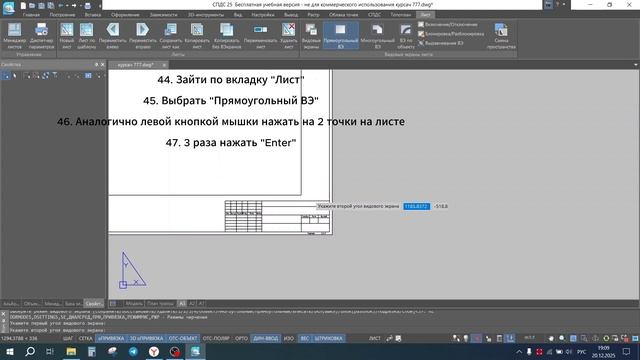Show hidden system tray icons
This screenshot has width=640, height=360.
click(519, 351)
